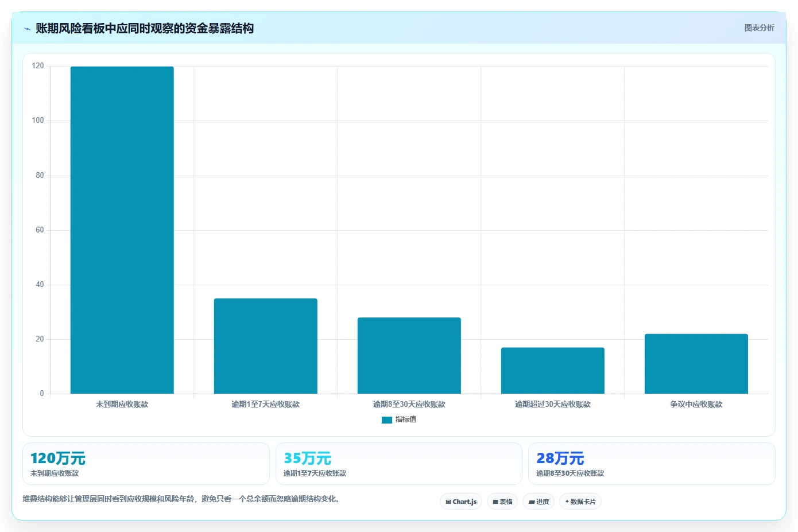Toggle the 指标值 legend color swatch

[x=387, y=420]
